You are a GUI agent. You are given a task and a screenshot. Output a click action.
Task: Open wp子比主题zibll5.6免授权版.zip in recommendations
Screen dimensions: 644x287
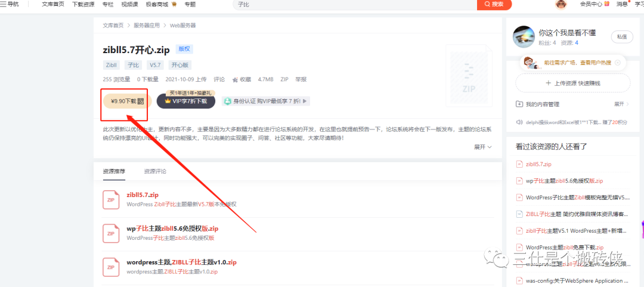(172, 229)
